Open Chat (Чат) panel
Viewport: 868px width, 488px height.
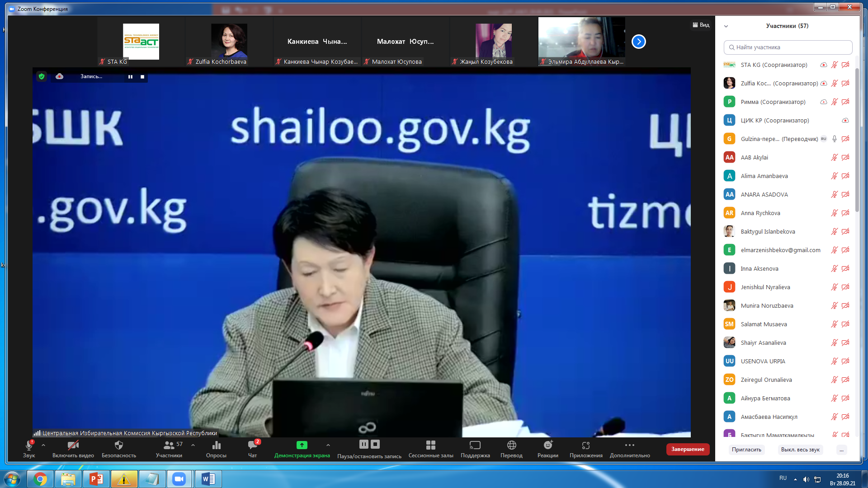252,446
